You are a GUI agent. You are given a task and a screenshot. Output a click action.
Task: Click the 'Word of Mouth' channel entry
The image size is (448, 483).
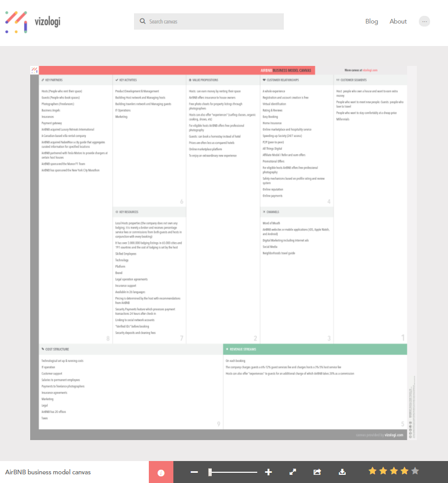(272, 223)
